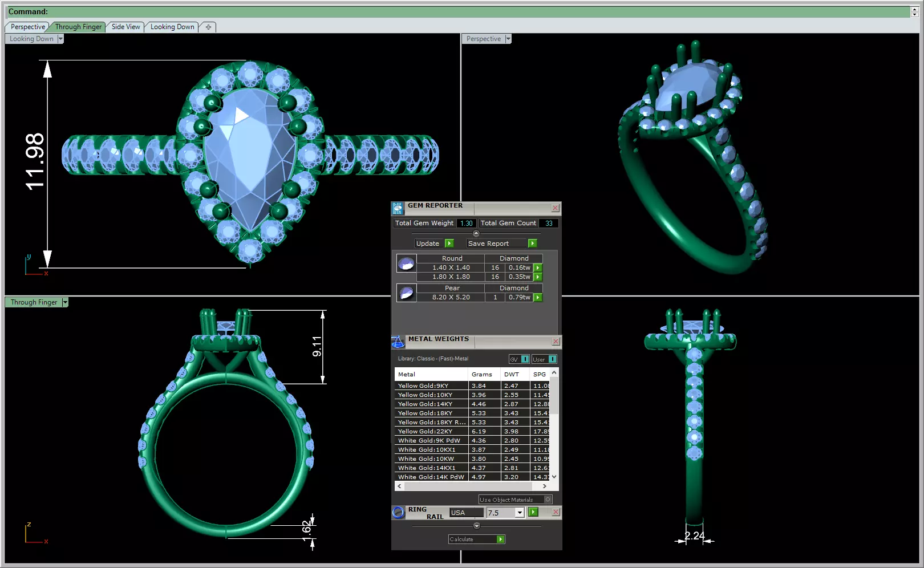The width and height of the screenshot is (924, 568).
Task: Click the Perspective viewport title
Action: pos(484,39)
